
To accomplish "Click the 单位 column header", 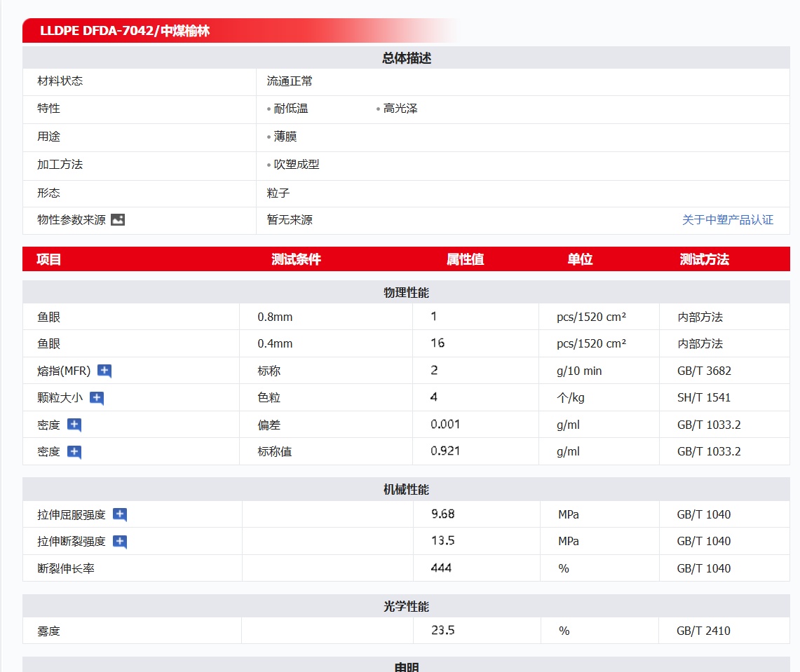I will pyautogui.click(x=580, y=259).
